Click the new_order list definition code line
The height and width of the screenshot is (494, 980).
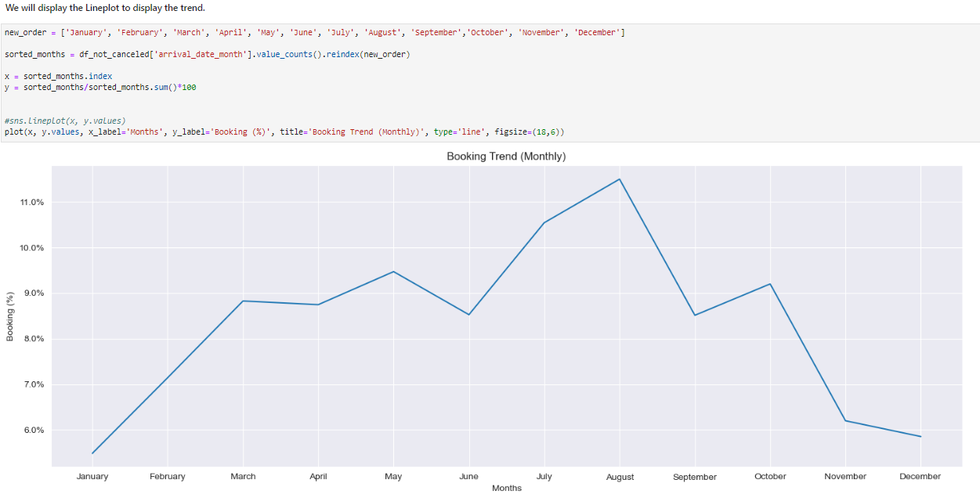313,33
